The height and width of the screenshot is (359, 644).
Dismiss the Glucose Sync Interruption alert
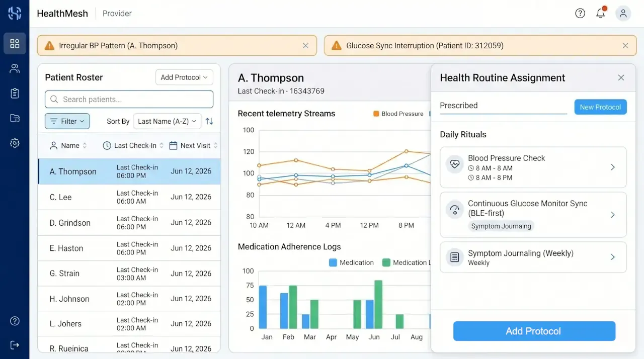point(625,46)
